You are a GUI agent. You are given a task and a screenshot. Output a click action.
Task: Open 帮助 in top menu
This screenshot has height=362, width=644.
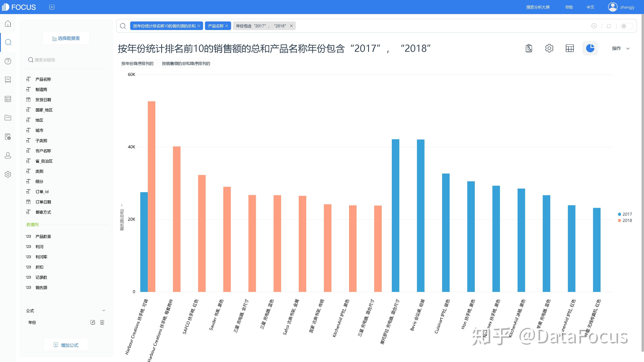pyautogui.click(x=569, y=7)
